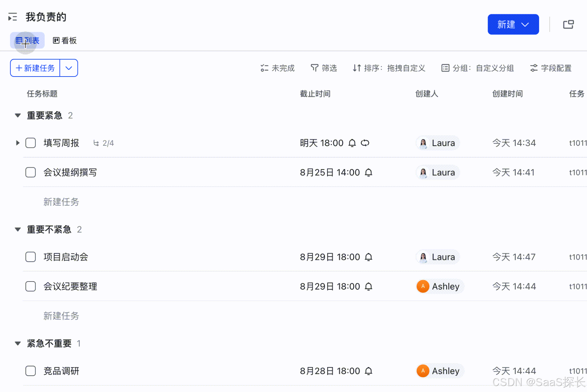Switch to the 看板 view tab
Image resolution: width=587 pixels, height=392 pixels.
tap(65, 41)
